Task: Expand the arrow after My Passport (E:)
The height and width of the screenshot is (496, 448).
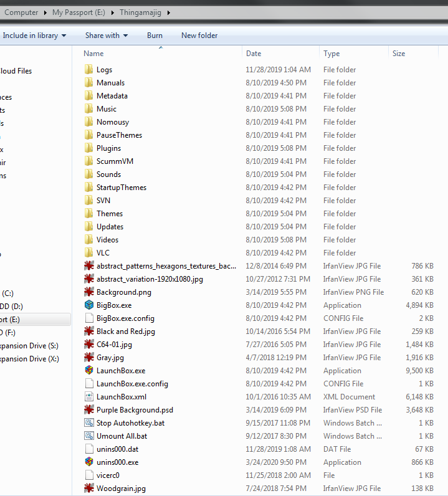Action: click(112, 12)
